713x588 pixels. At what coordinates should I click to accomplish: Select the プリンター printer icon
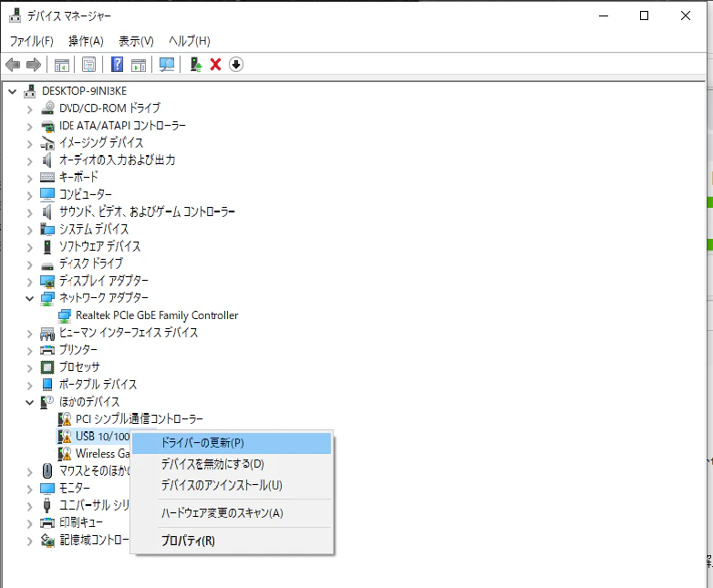(x=47, y=350)
